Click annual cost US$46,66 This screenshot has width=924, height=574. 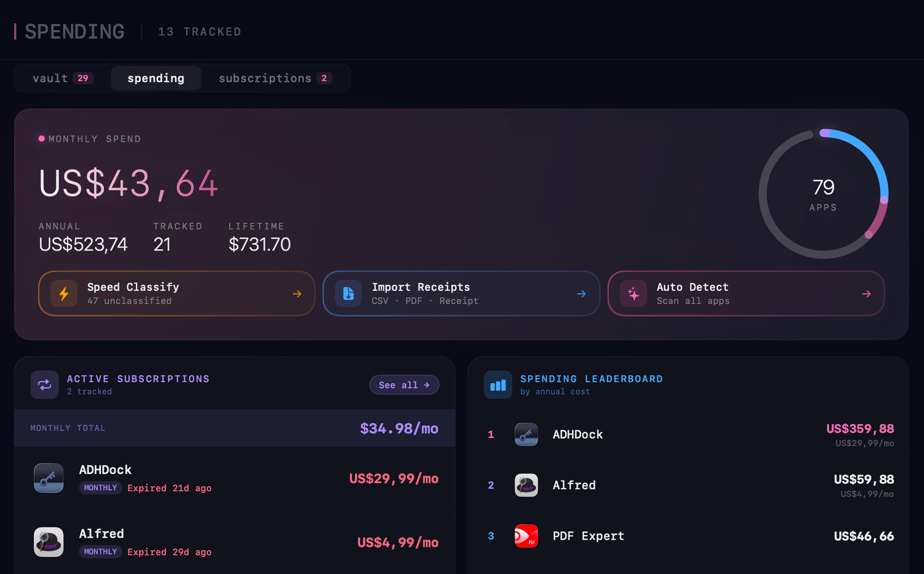(864, 536)
